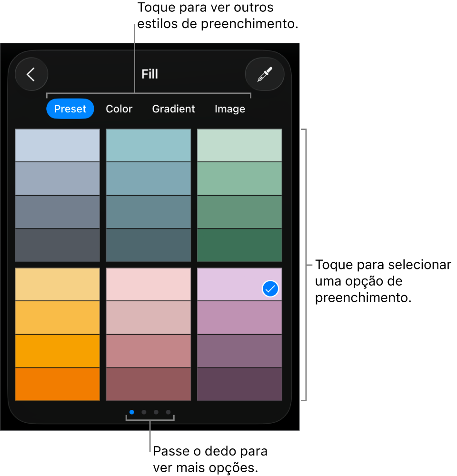Select the darkest plum purple swatch
457x476 pixels.
coord(239,384)
